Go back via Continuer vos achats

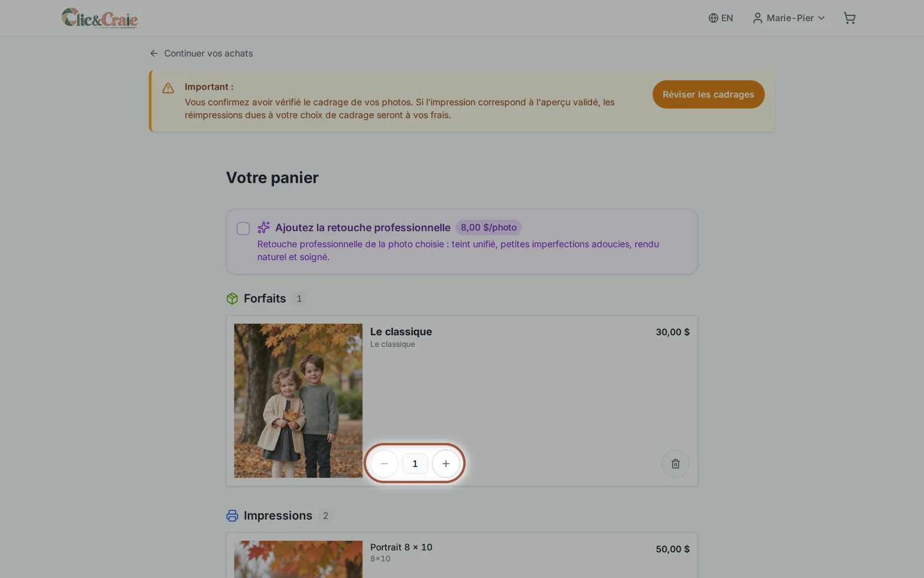[x=202, y=53]
